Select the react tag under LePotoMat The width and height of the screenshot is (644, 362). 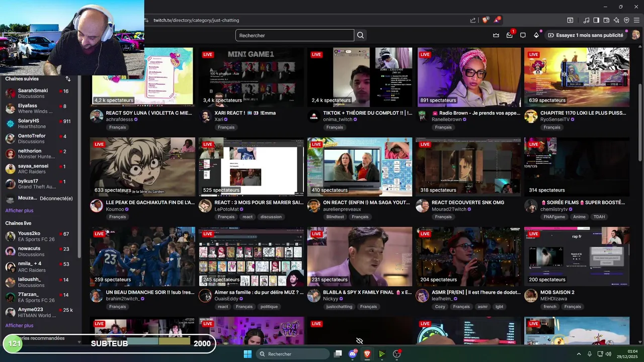coord(247,217)
